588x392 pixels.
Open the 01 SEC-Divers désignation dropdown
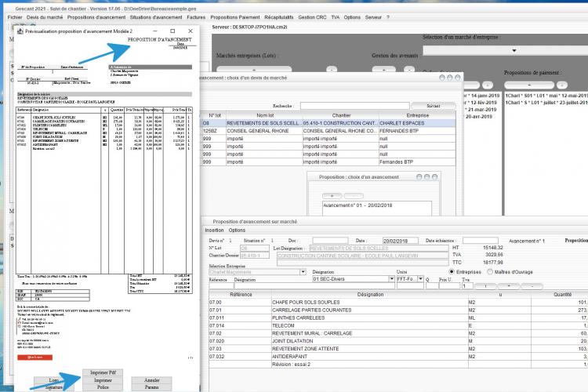(391, 279)
